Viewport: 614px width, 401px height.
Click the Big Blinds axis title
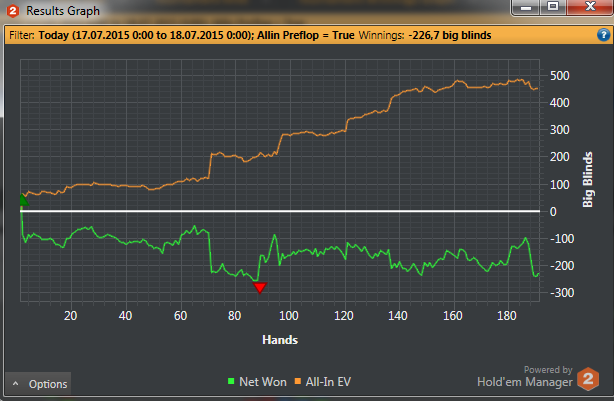point(587,179)
